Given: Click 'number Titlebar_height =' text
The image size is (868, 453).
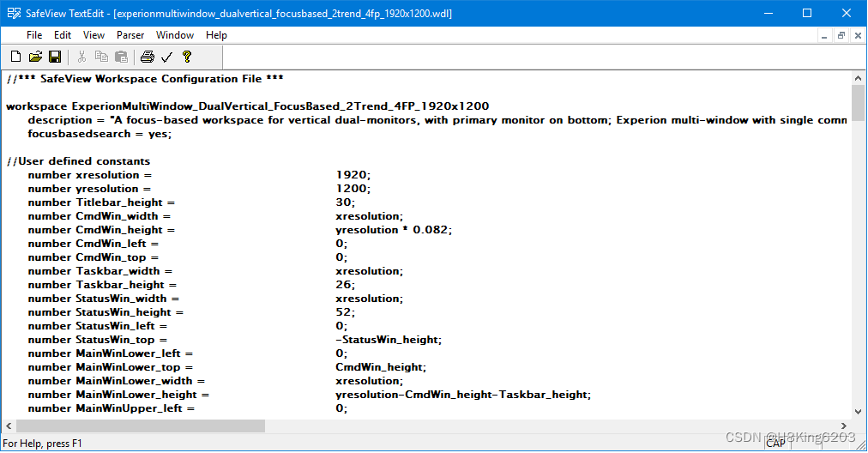Looking at the screenshot, I should [101, 202].
